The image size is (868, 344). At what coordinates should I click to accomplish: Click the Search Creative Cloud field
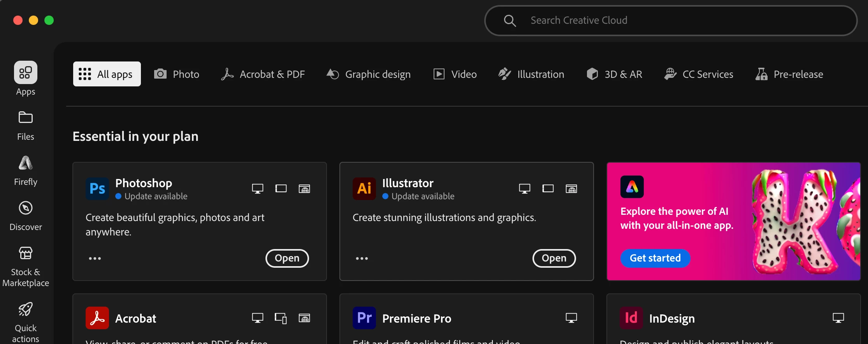[x=671, y=21]
